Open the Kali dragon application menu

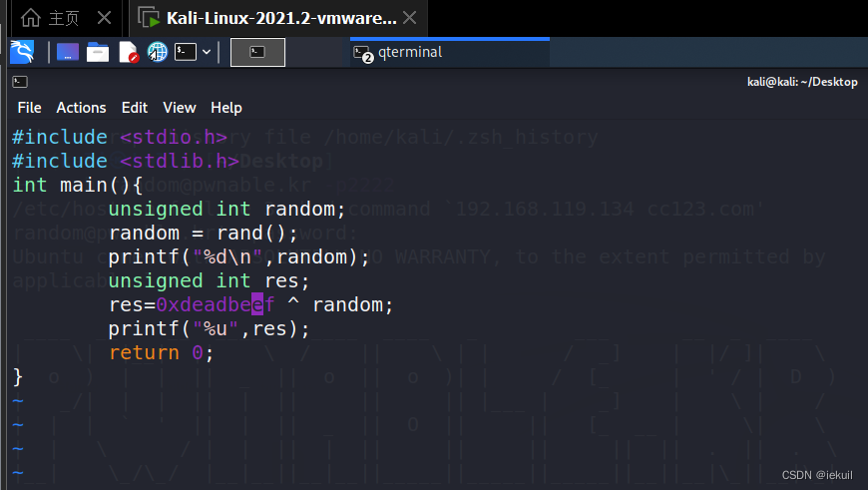22,52
